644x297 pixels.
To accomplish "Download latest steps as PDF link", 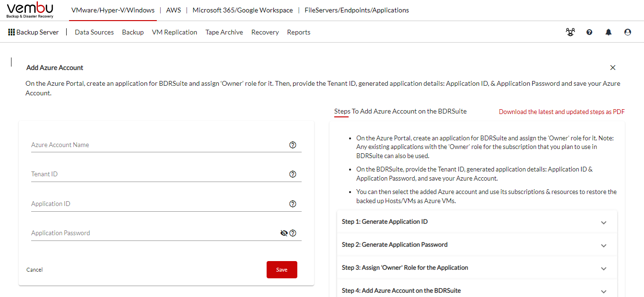I will [x=562, y=112].
